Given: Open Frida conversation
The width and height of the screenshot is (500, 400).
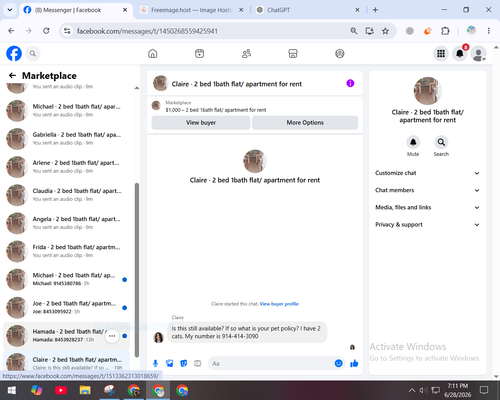Looking at the screenshot, I should click(x=67, y=251).
